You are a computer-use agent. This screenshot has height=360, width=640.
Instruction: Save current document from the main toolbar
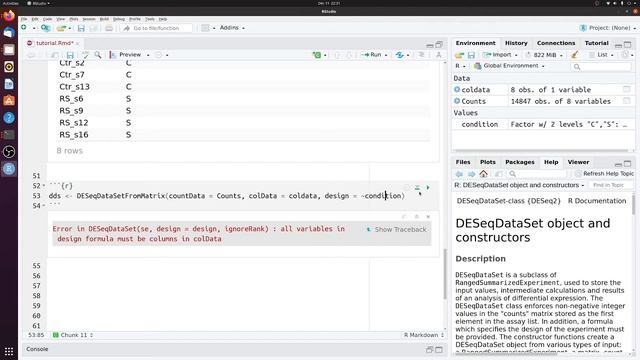pyautogui.click(x=81, y=28)
